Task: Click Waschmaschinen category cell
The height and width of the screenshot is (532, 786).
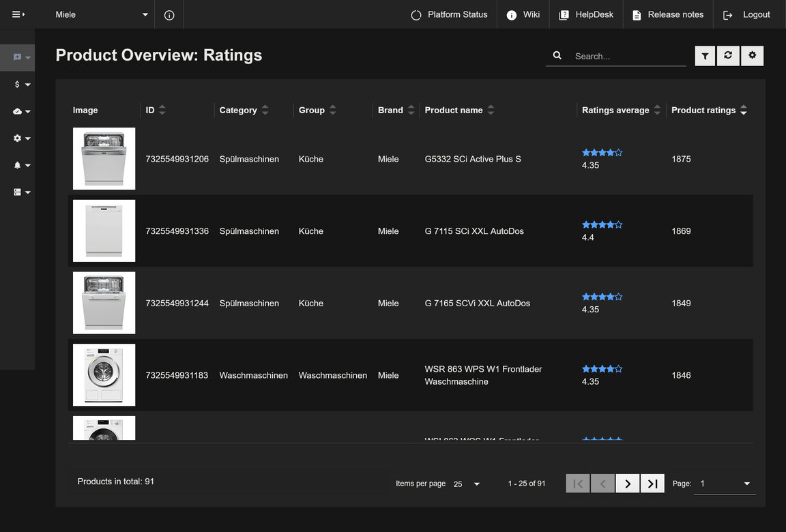Action: point(254,376)
